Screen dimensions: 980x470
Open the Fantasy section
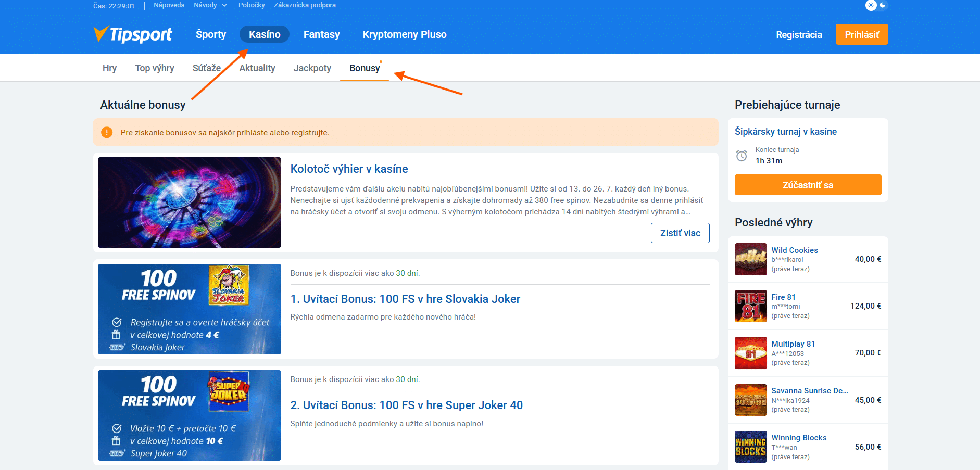321,34
